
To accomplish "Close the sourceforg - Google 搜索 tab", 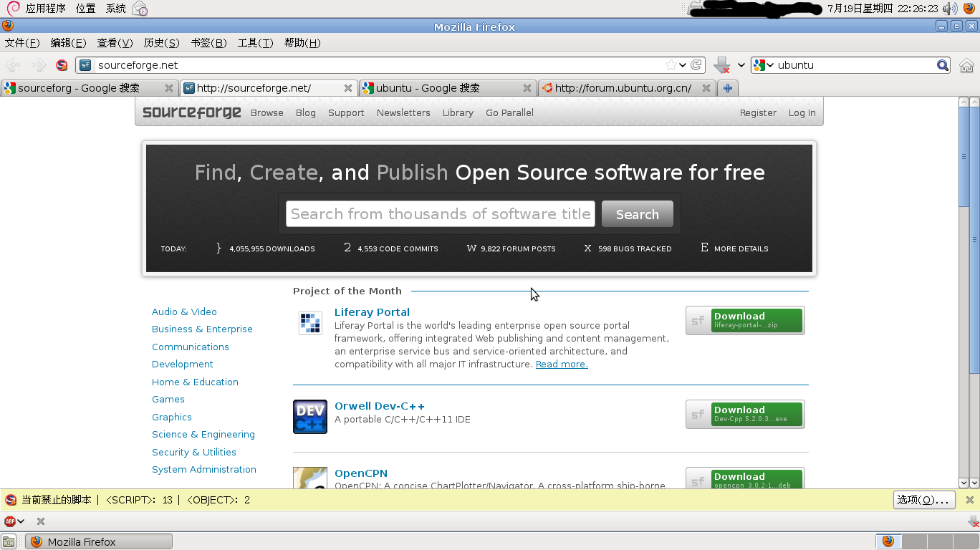I will 169,88.
